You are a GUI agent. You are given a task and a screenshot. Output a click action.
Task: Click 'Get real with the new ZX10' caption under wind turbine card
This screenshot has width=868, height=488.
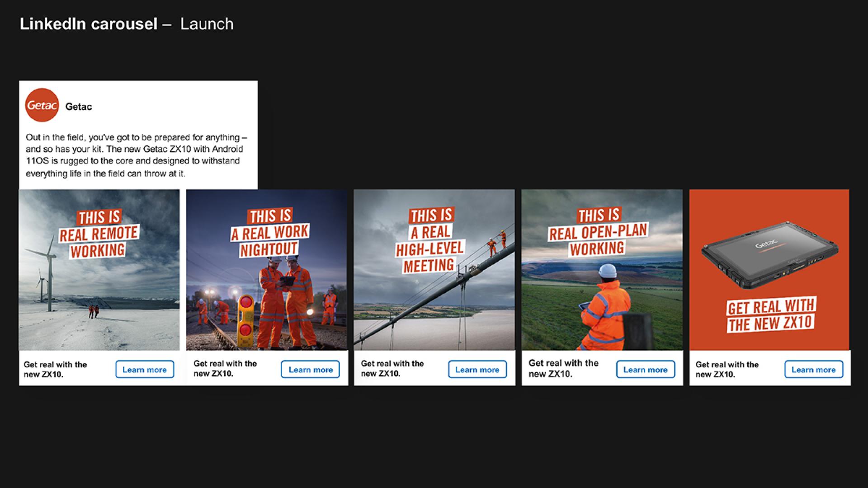coord(55,370)
